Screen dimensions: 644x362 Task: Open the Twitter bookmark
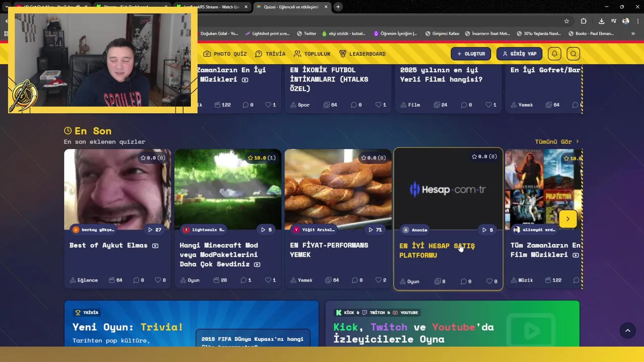coord(306,34)
